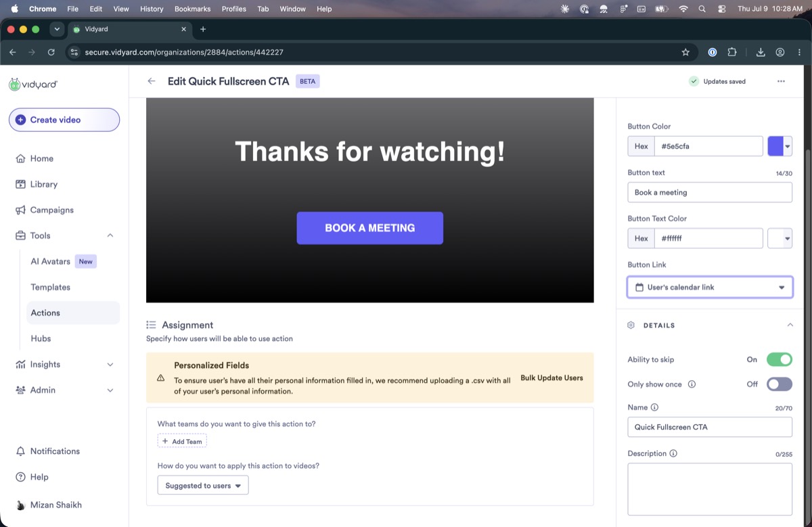Click the Button Text Color hex field
Screen dimensions: 812x527
[x=708, y=238]
